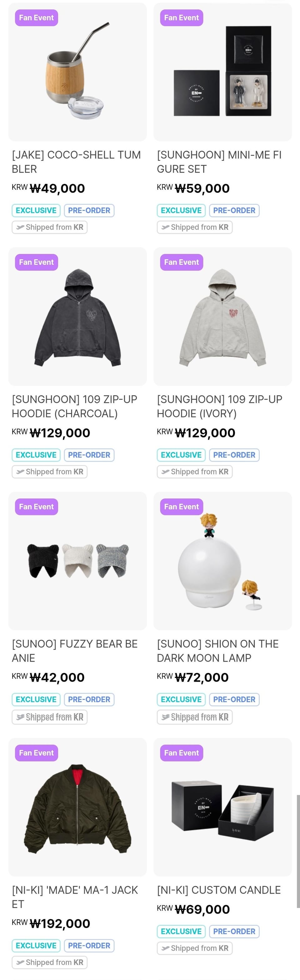Click the EXCLUSIVE tag under the tumbler
The height and width of the screenshot is (980, 300).
click(36, 210)
